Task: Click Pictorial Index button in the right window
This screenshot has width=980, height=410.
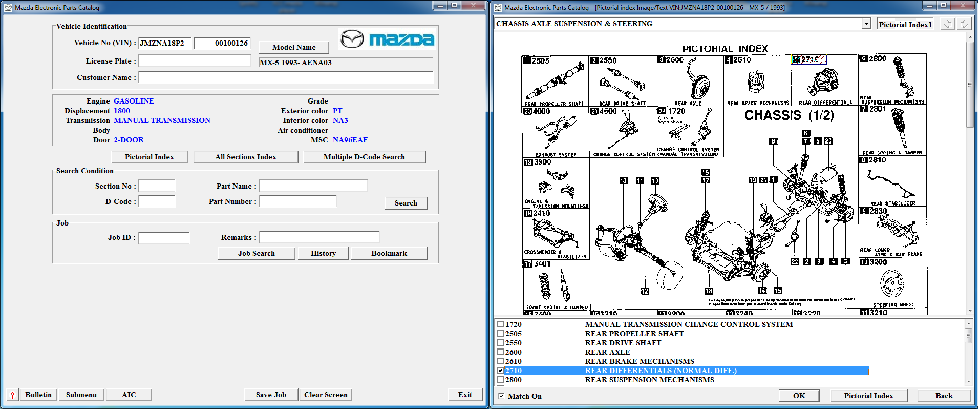Action: point(868,396)
